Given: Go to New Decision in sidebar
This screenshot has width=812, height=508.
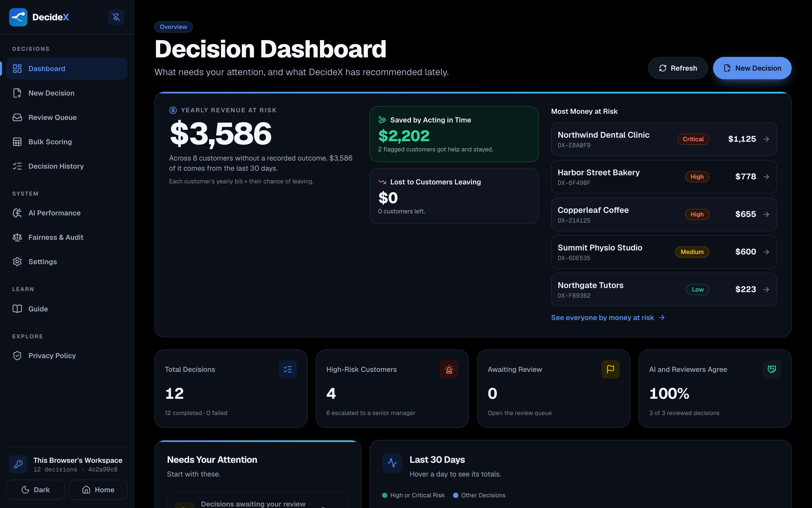Looking at the screenshot, I should point(67,93).
